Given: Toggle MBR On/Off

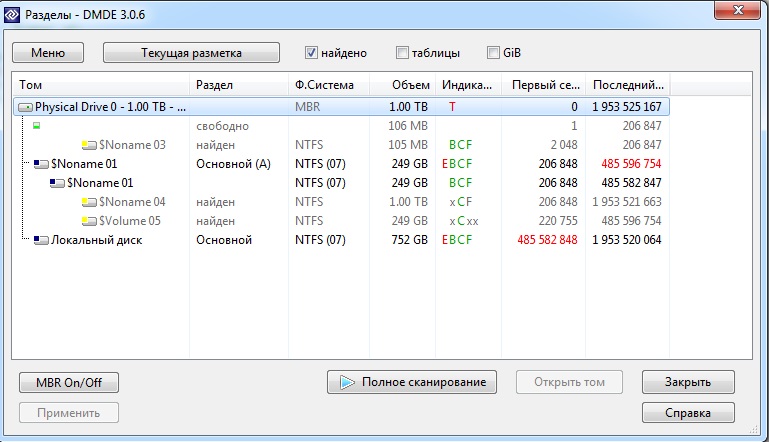Looking at the screenshot, I should [x=69, y=382].
